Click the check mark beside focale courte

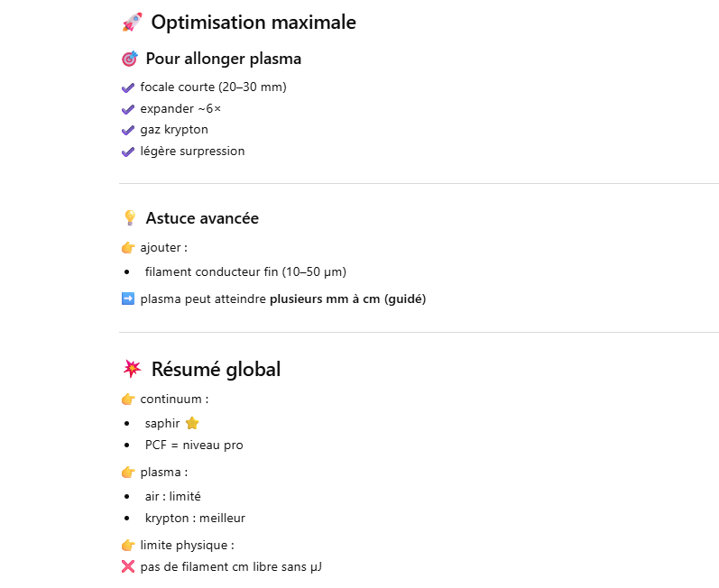(x=127, y=87)
